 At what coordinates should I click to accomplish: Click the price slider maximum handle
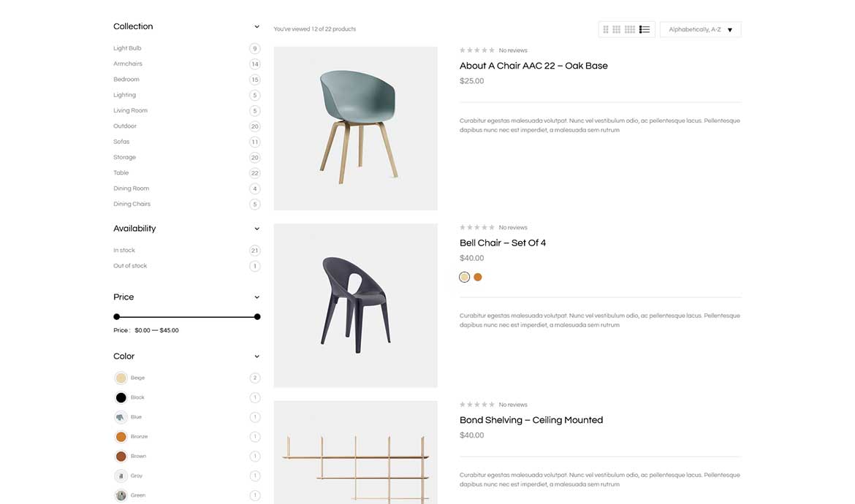[x=257, y=316]
